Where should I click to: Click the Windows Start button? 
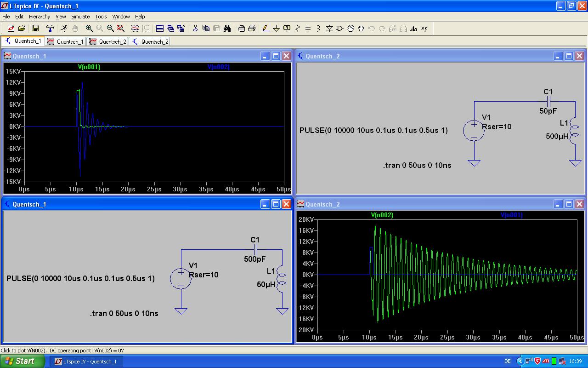click(x=22, y=361)
